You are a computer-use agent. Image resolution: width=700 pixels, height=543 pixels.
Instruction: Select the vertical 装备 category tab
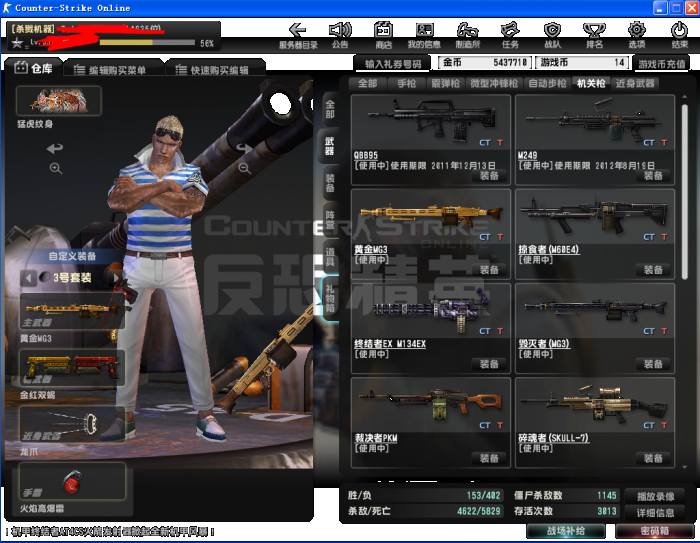(x=329, y=183)
